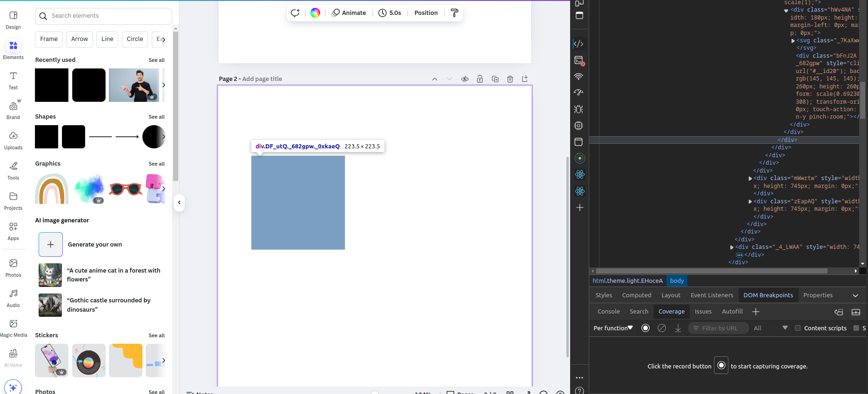This screenshot has width=868, height=394.
Task: Click See all next to Graphics
Action: coord(156,164)
